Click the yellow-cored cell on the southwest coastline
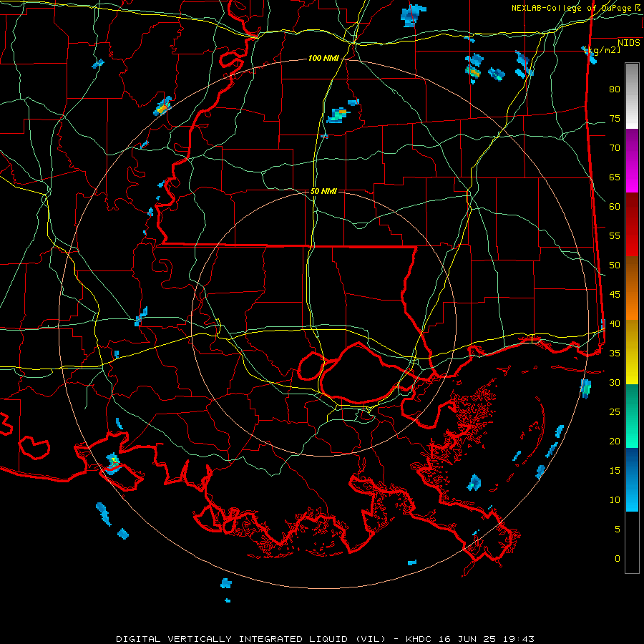Viewport: 644px width, 644px height. pyautogui.click(x=112, y=463)
